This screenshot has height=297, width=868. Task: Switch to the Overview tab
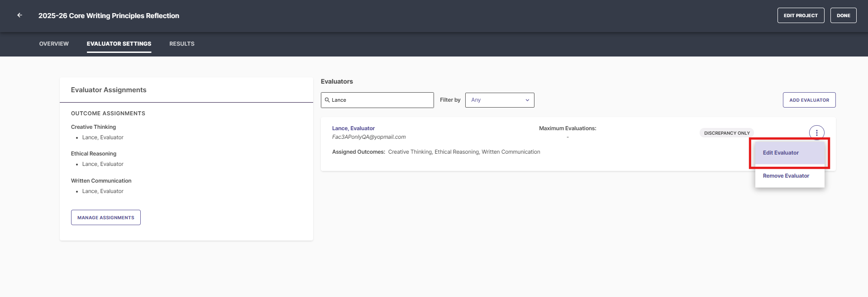pos(54,44)
